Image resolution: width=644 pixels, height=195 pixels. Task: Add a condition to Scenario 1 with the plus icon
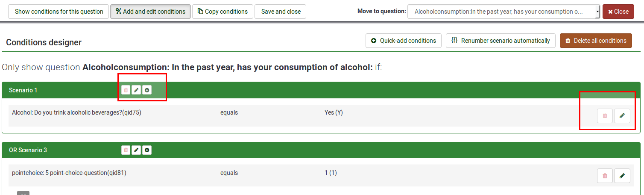(147, 90)
